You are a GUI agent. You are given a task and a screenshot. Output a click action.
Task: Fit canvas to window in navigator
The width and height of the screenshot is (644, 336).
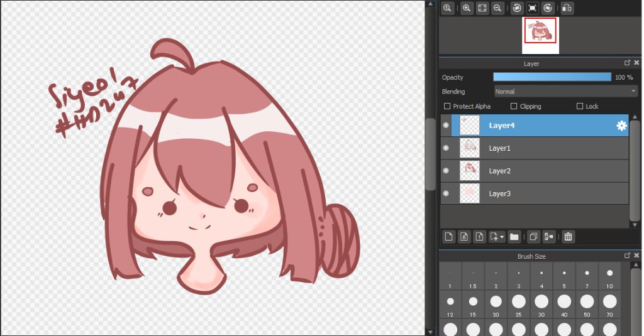point(482,8)
